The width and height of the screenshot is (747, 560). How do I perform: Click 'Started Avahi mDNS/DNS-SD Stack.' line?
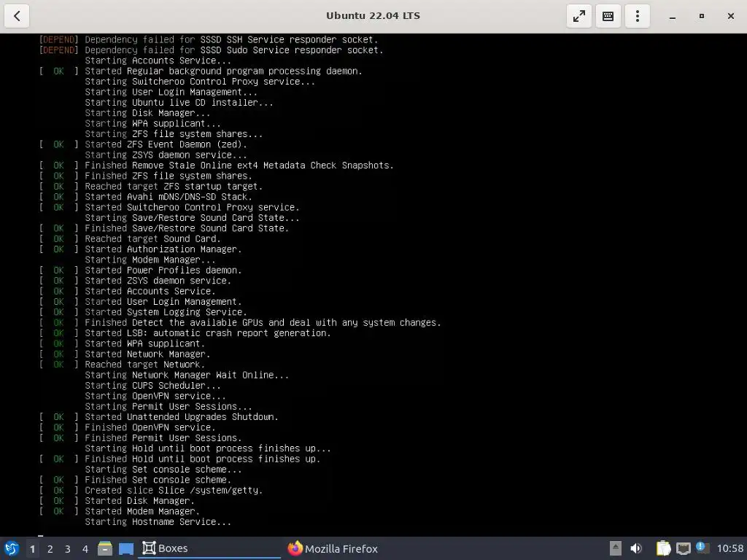[x=169, y=197]
